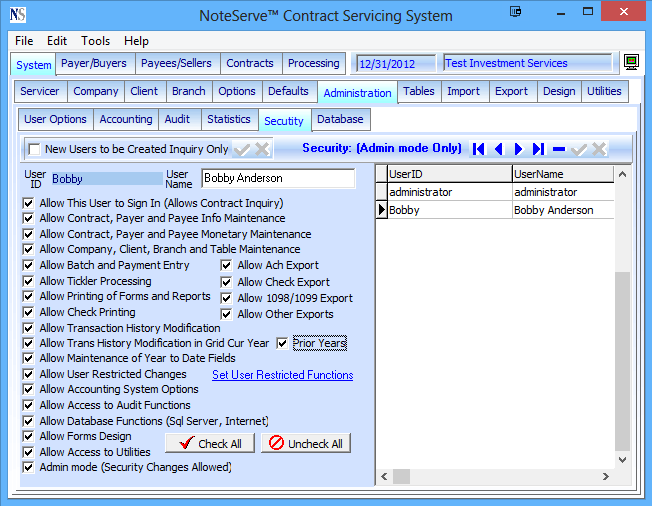Select the Defaults tab
Screen dimensions: 652x506
click(x=289, y=91)
